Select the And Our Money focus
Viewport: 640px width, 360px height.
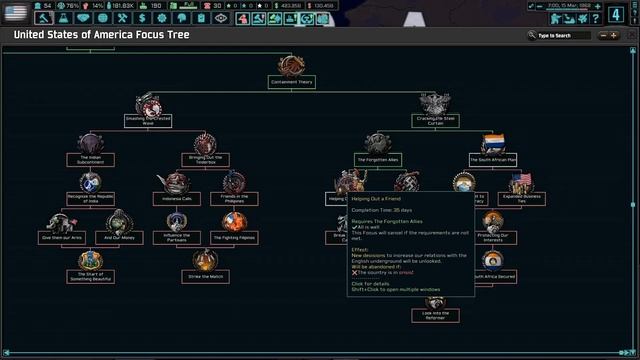[119, 238]
